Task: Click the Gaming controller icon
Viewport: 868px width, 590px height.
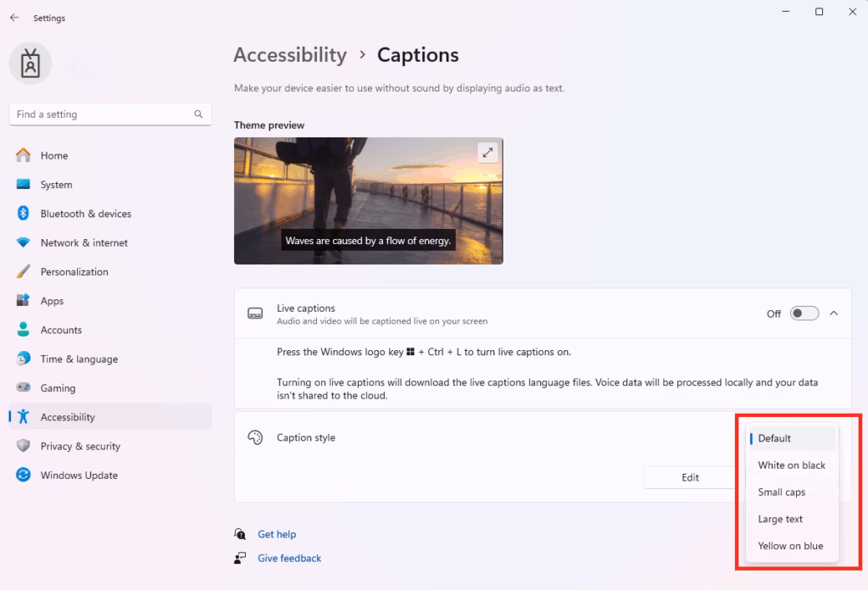Action: [23, 387]
